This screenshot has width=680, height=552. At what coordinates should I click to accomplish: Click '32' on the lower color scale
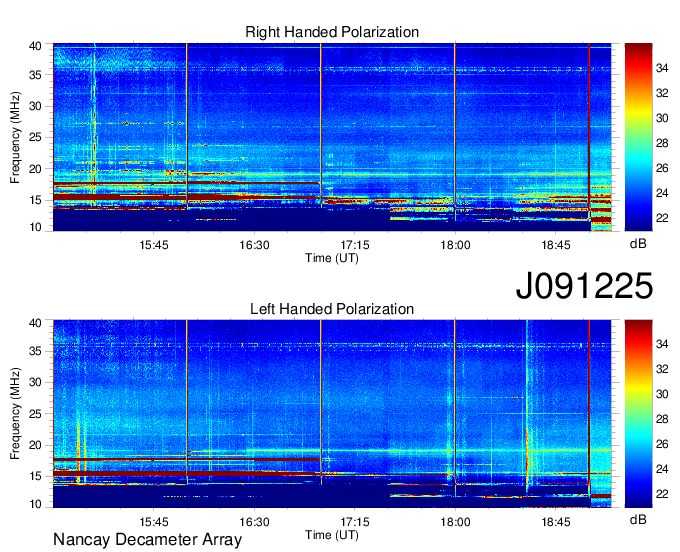(x=662, y=369)
